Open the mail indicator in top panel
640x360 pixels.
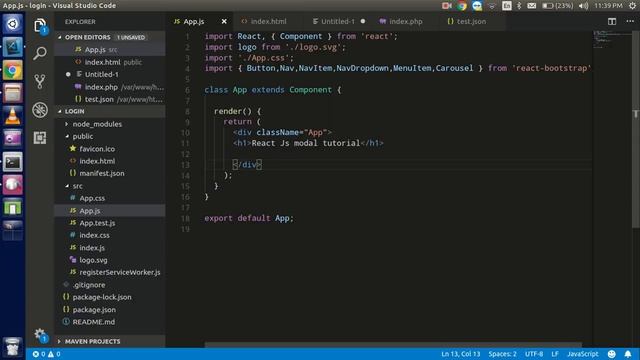pos(531,6)
